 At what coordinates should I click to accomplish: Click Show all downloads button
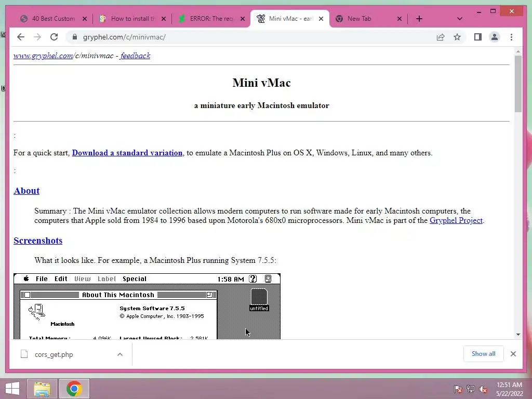[x=484, y=354]
